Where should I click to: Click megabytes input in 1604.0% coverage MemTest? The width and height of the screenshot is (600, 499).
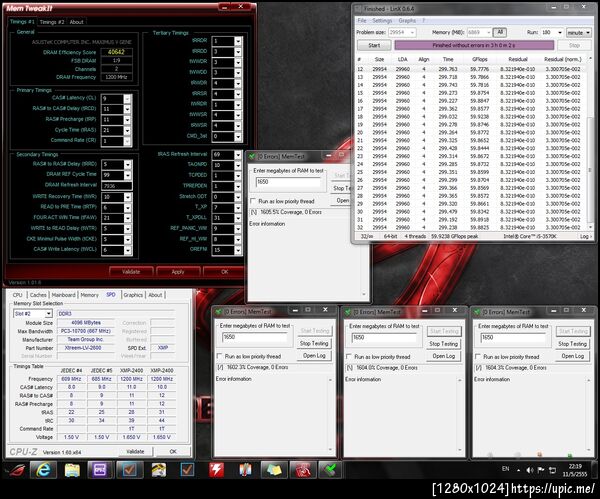tap(384, 338)
